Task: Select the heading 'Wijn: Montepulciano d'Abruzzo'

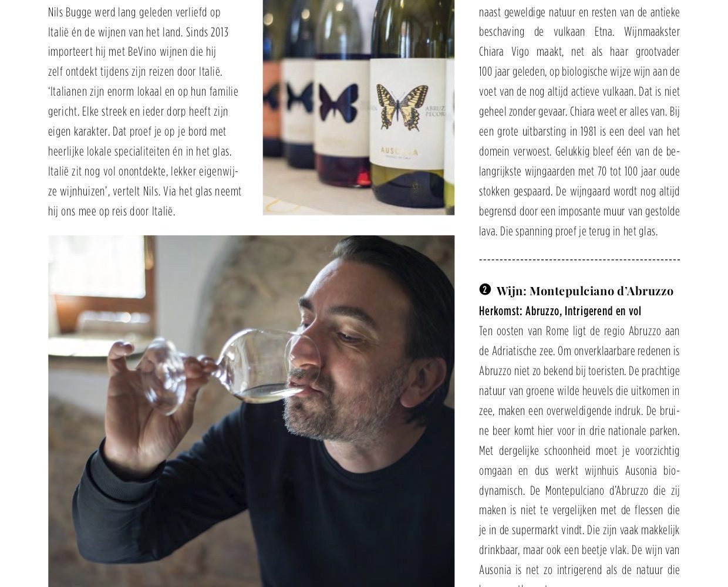Action: pyautogui.click(x=585, y=291)
